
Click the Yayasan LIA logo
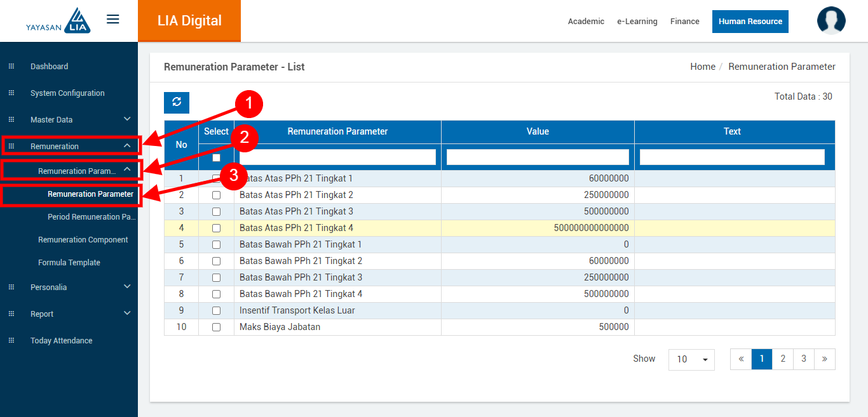[58, 20]
